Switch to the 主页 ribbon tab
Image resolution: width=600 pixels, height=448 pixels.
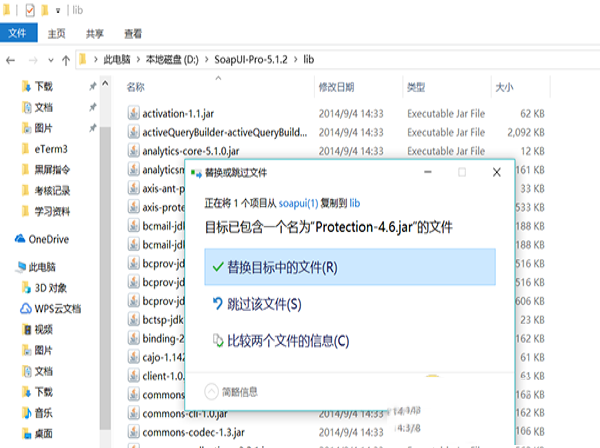point(57,34)
